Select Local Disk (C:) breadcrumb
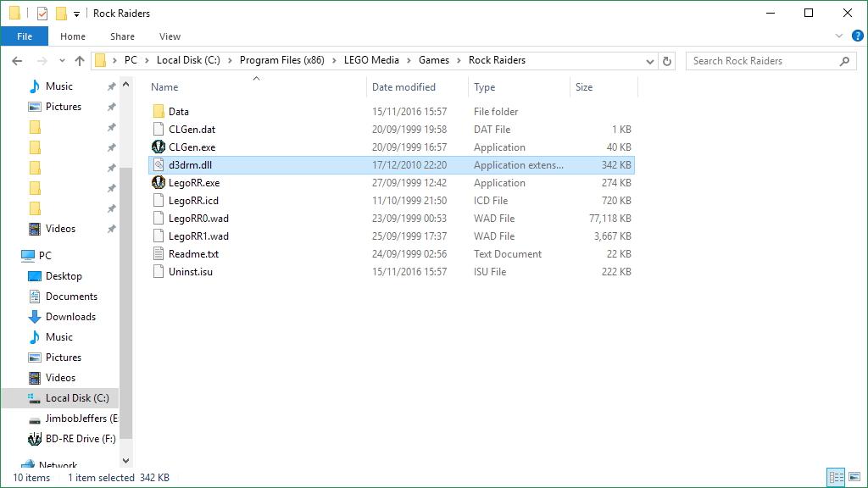Viewport: 868px width, 488px height. point(188,60)
